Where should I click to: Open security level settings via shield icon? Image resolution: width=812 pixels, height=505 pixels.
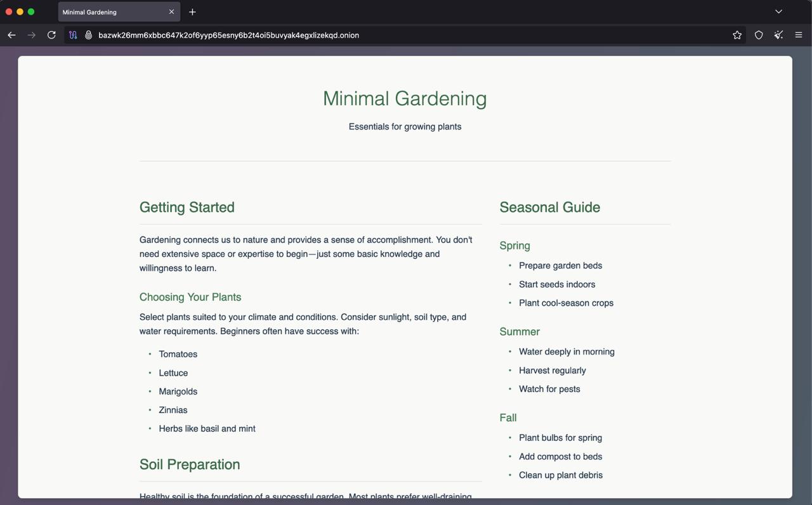758,35
